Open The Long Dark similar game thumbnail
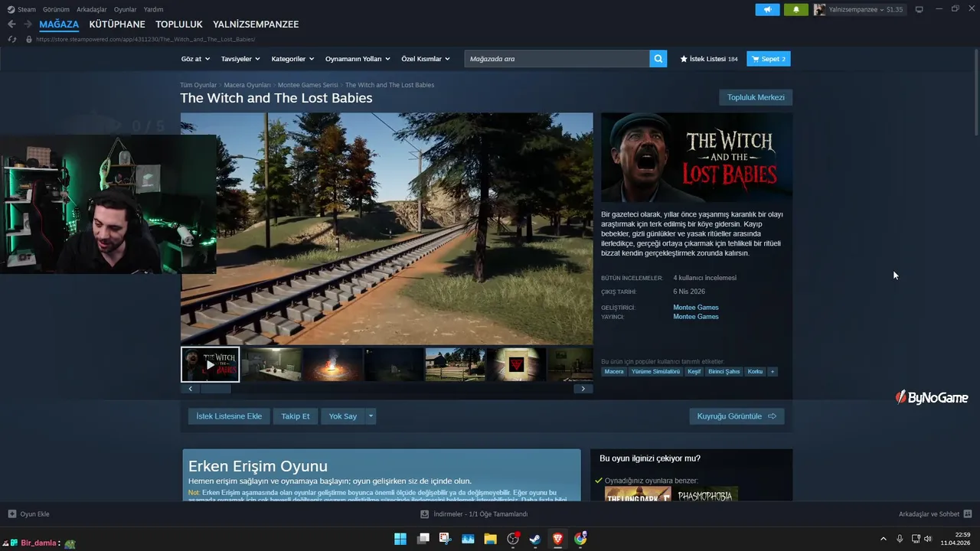This screenshot has height=551, width=980. pyautogui.click(x=638, y=494)
